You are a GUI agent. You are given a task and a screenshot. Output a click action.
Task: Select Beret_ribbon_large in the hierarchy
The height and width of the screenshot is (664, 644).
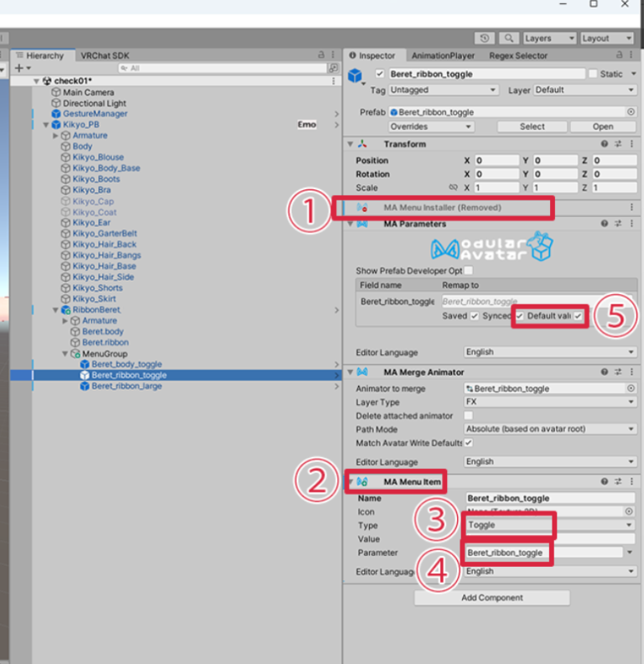point(127,386)
